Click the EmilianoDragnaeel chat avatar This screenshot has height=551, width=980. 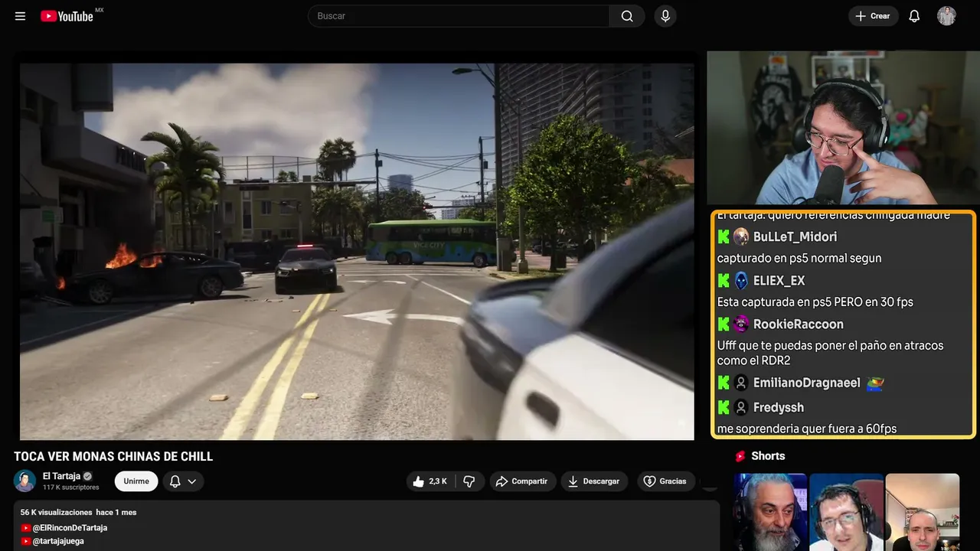pyautogui.click(x=741, y=383)
